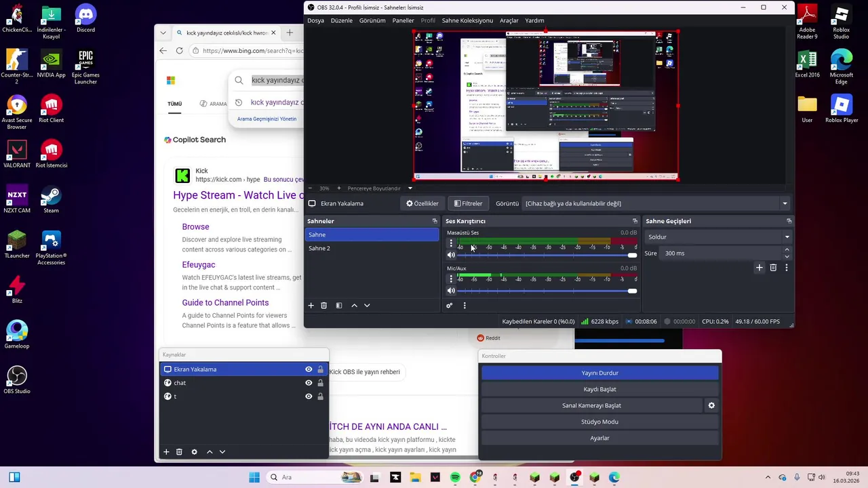
Task: Open Masaüstü Ses three-dot options
Action: pyautogui.click(x=451, y=243)
